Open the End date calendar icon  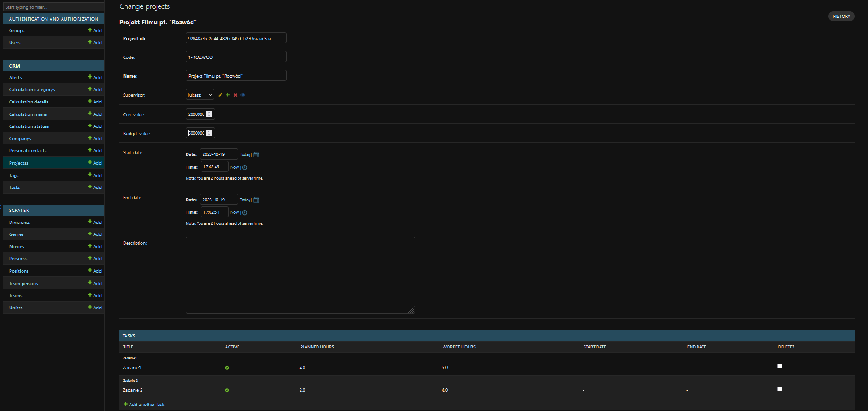pyautogui.click(x=256, y=200)
